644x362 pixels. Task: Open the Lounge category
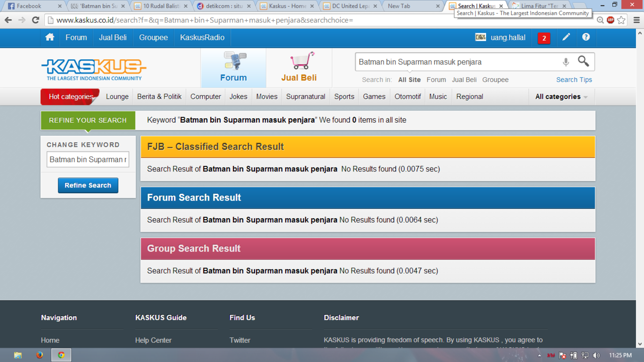[117, 97]
